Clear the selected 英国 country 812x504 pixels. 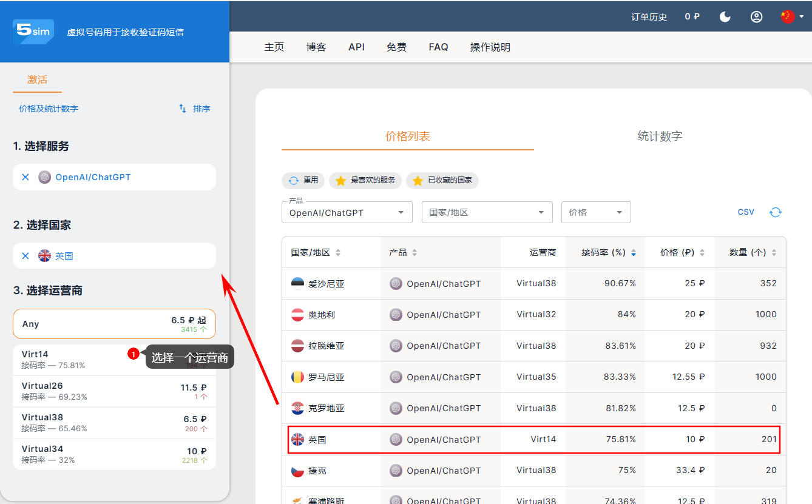pyautogui.click(x=25, y=256)
